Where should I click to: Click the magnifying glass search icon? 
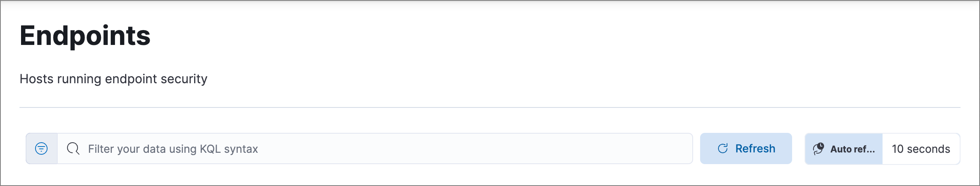[73, 148]
